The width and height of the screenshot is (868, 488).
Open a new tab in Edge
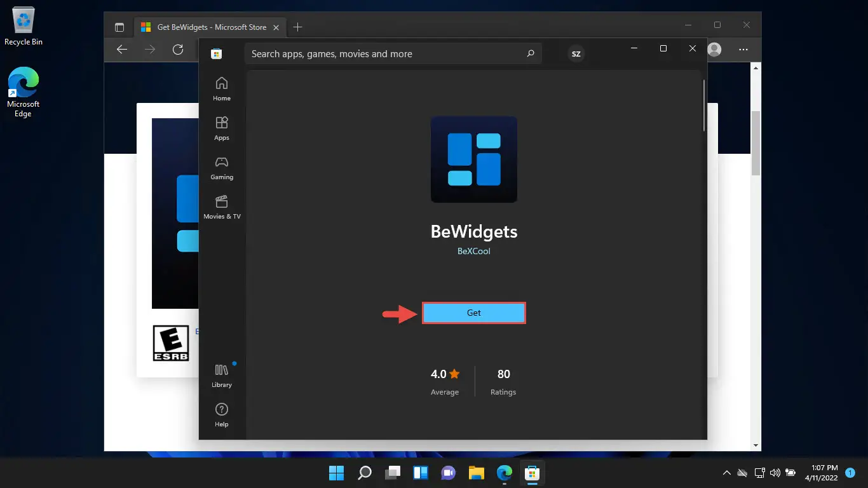pos(297,27)
